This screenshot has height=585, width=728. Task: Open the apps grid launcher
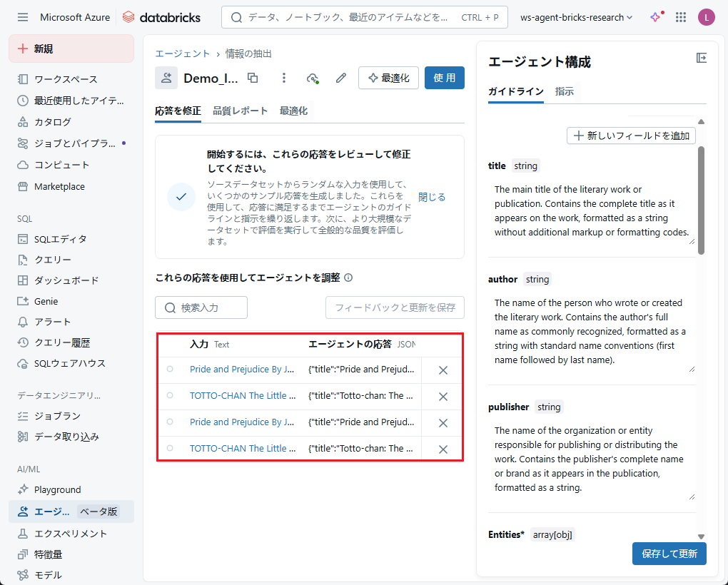coord(681,17)
